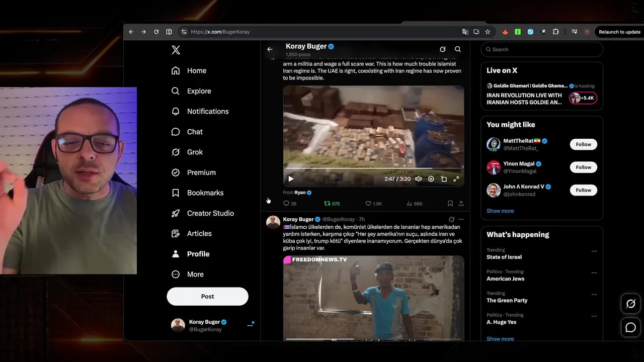Follow MattTheRat
The image size is (644, 362).
point(584,144)
